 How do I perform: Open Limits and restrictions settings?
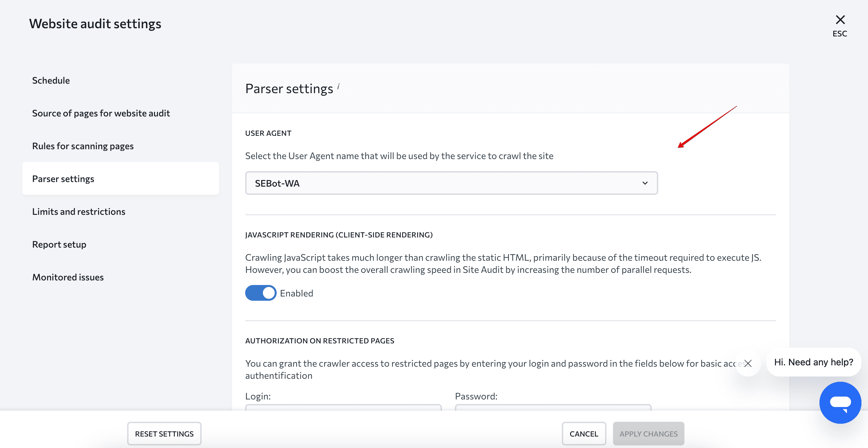(x=79, y=211)
